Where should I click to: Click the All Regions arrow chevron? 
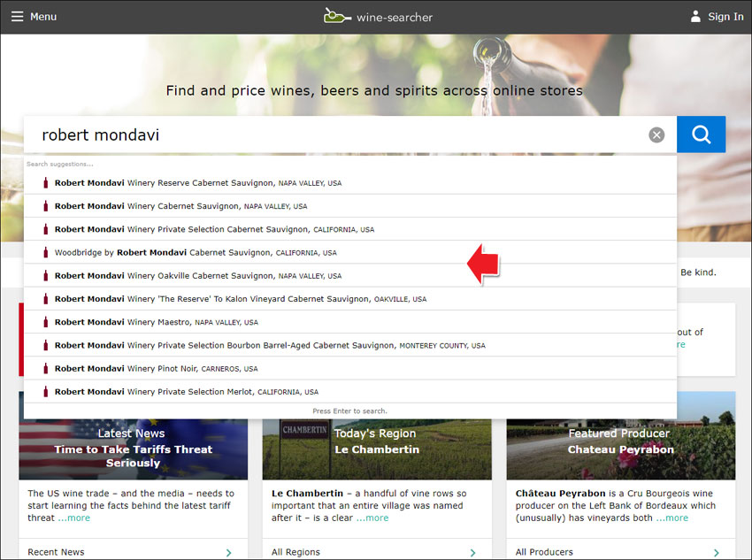[473, 552]
